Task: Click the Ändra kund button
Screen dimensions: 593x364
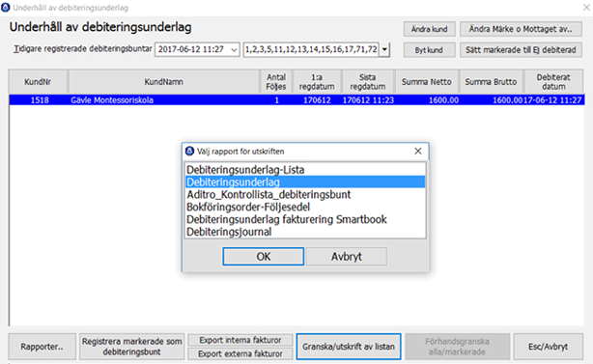Action: (x=429, y=29)
